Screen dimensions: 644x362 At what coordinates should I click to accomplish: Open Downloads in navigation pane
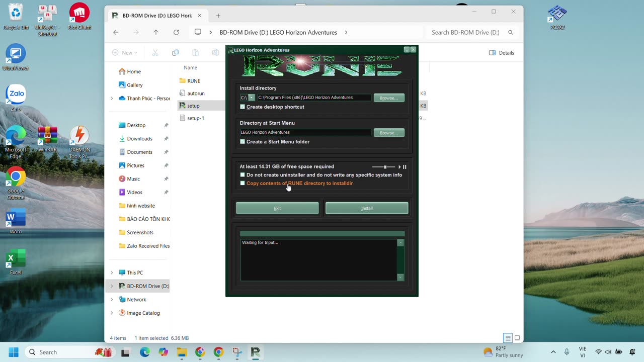[x=139, y=139]
